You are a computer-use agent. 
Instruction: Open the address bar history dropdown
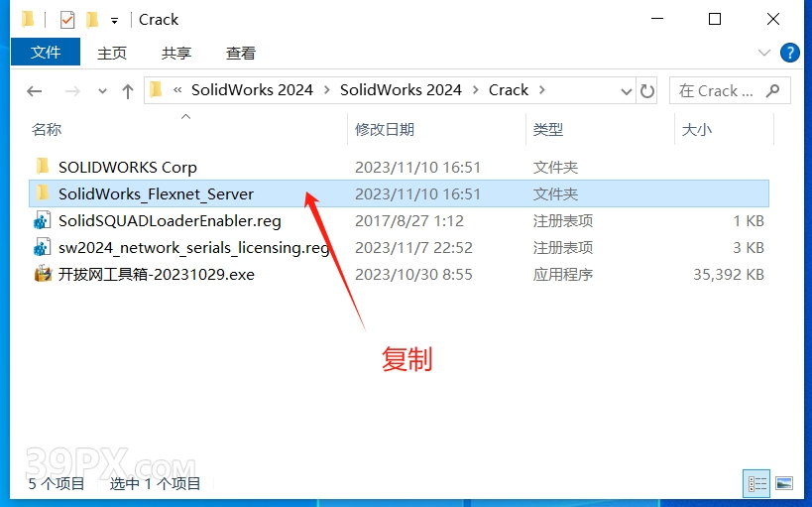point(626,91)
